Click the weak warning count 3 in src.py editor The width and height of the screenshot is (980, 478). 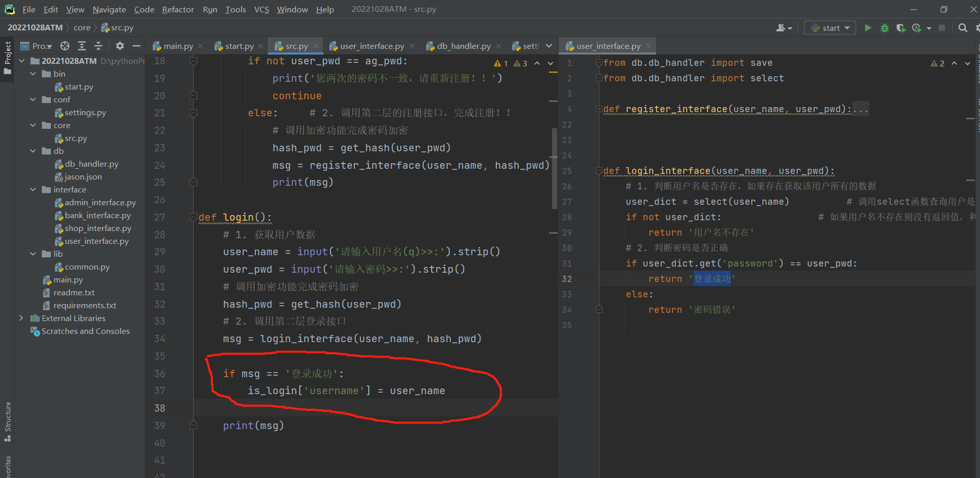520,63
